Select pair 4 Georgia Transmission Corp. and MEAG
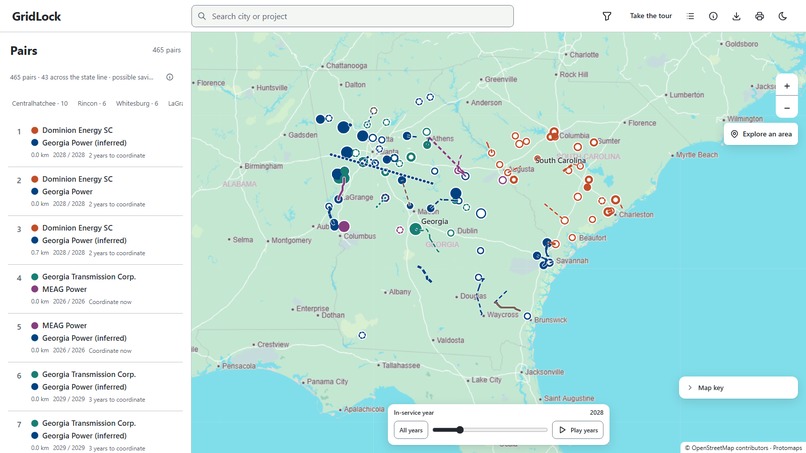Viewport: 806px width, 453px height. pyautogui.click(x=96, y=289)
